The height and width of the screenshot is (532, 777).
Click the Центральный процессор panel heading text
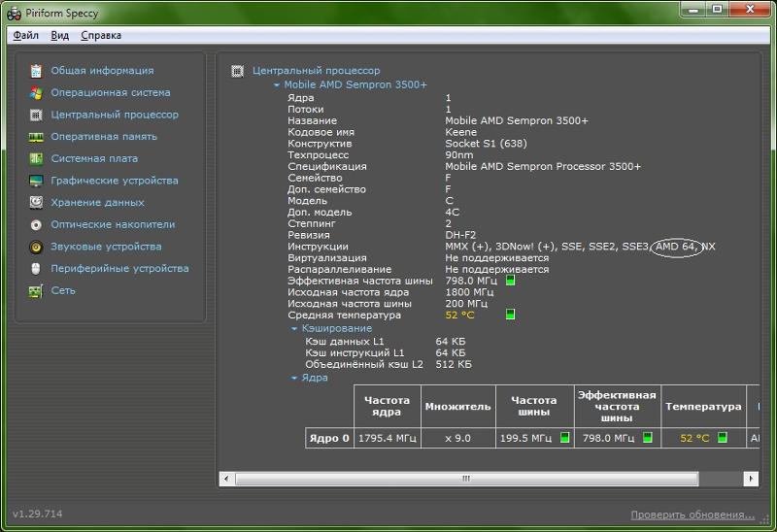tap(317, 71)
